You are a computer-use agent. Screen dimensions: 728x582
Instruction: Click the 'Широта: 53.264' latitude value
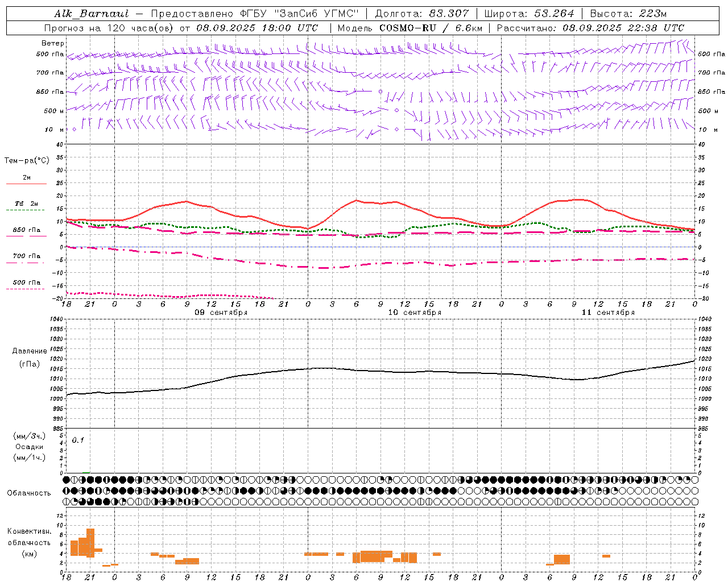pyautogui.click(x=529, y=14)
